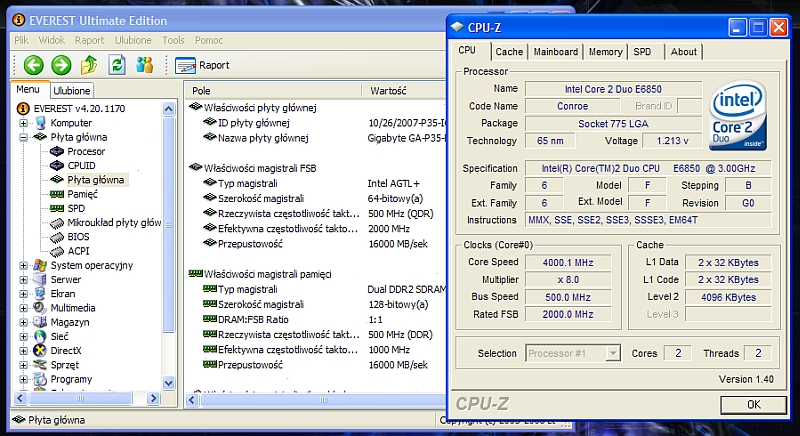Open the Plik menu
Image resolution: width=800 pixels, height=436 pixels.
[21, 40]
